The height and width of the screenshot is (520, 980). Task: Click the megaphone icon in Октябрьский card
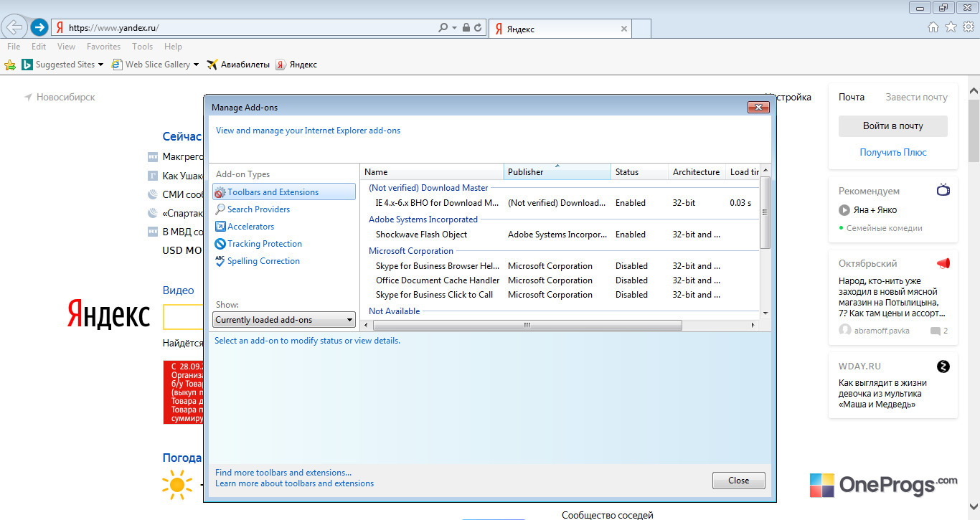tap(943, 263)
